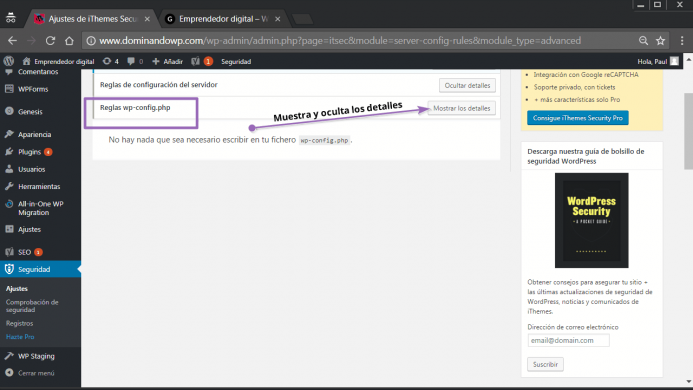Click the Usuarios person icon
The height and width of the screenshot is (390, 693).
[9, 169]
